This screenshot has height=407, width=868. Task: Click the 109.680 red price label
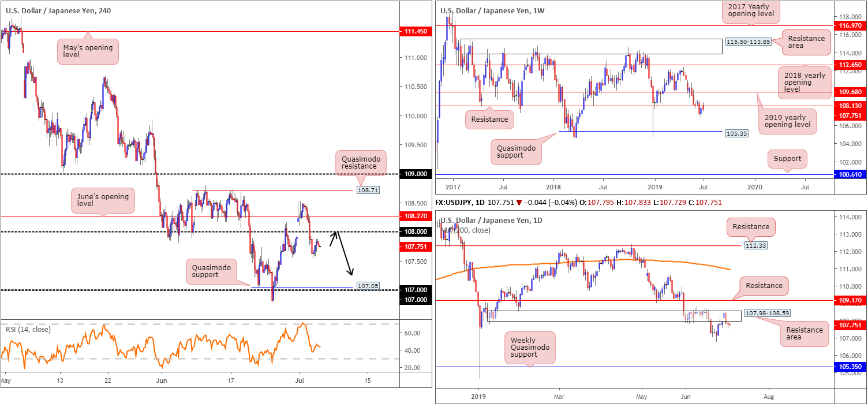[x=850, y=92]
